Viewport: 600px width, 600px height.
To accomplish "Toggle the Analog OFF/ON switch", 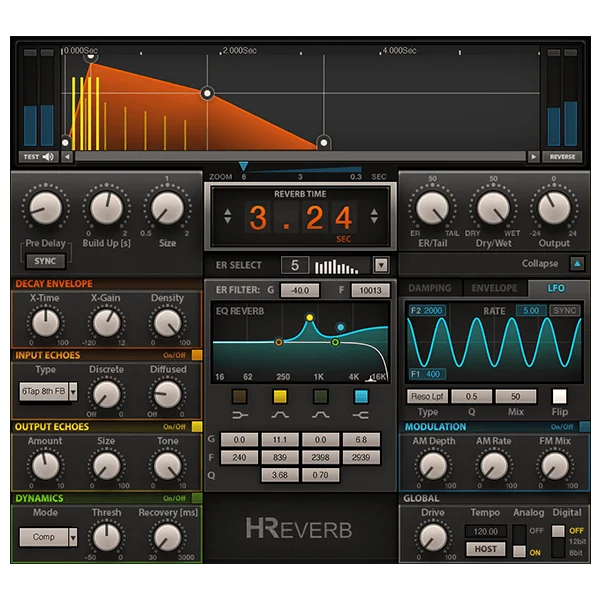I will (x=519, y=541).
